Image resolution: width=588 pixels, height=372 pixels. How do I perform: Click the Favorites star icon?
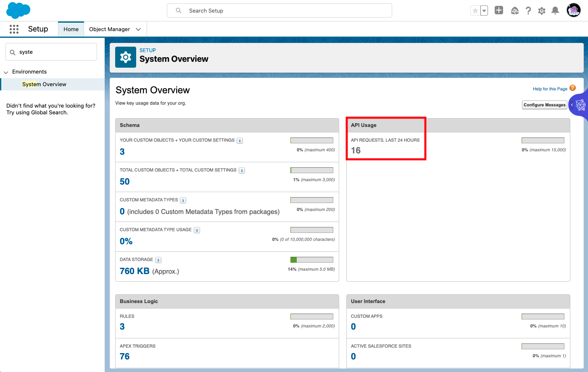[x=475, y=11]
